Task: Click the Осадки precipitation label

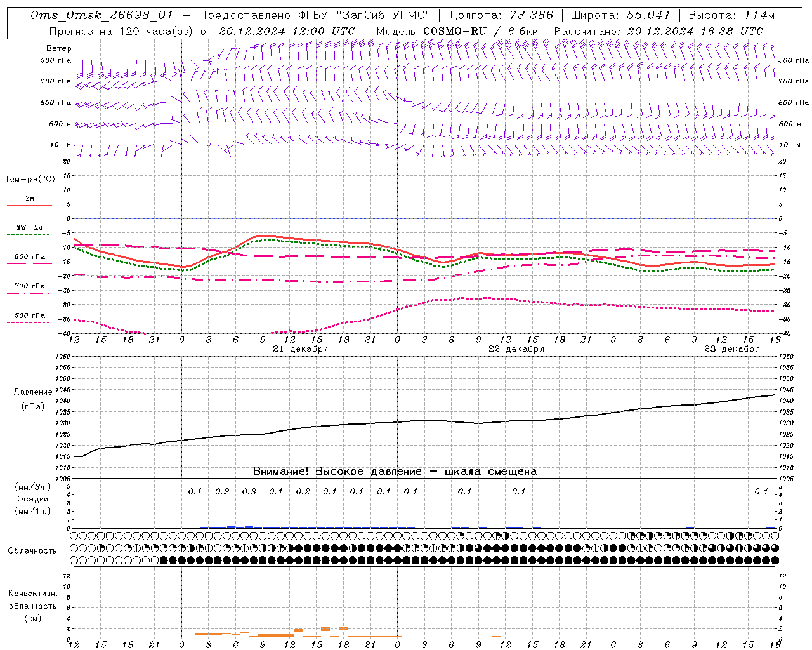Action: point(33,499)
